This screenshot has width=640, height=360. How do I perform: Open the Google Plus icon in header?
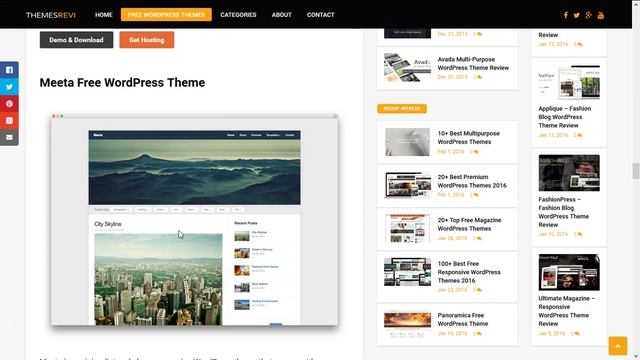(588, 15)
